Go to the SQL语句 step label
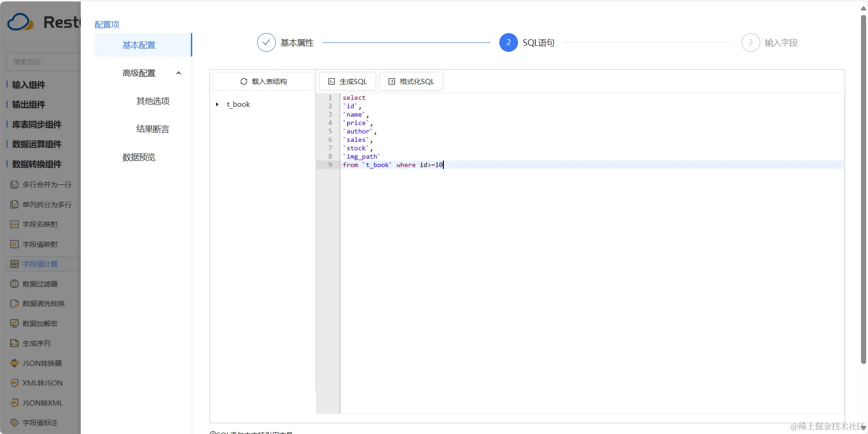This screenshot has width=868, height=434. click(539, 43)
